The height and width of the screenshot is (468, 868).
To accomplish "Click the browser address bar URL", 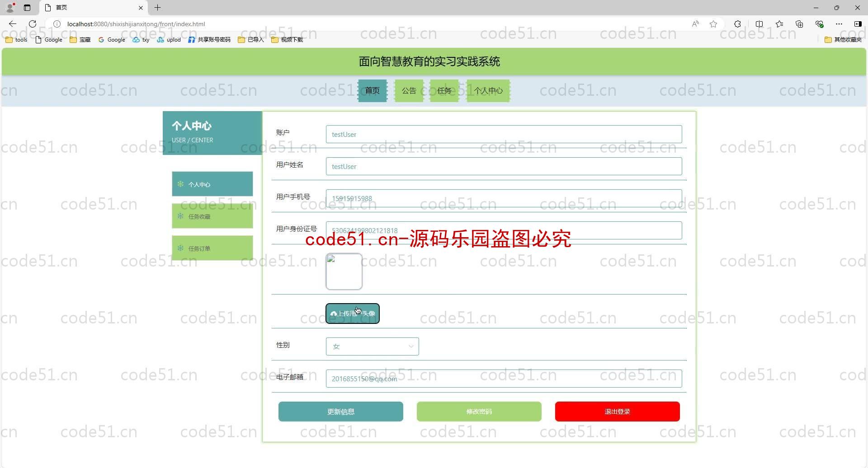I will [136, 24].
